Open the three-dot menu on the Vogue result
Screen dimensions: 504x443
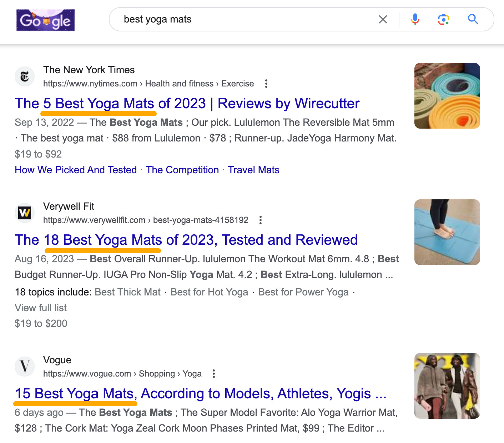[x=213, y=373]
